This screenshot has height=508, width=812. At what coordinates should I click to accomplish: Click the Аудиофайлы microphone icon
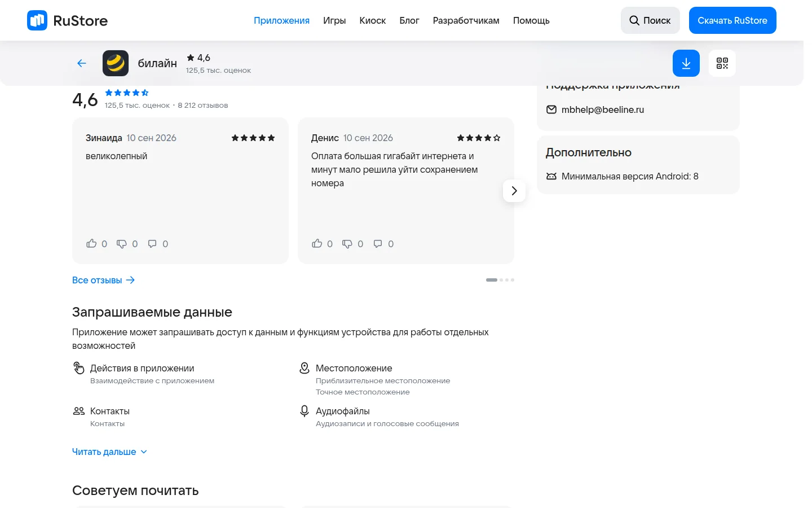click(304, 411)
